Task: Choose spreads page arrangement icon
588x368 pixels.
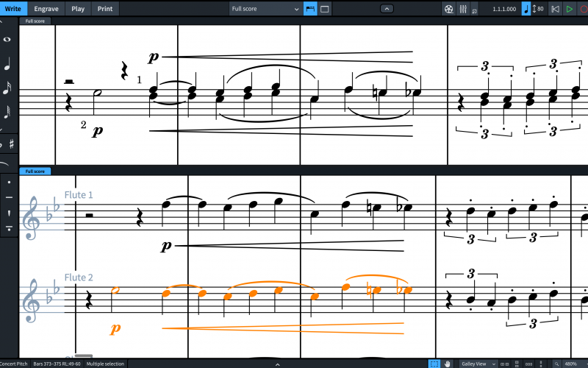Action: [x=505, y=364]
